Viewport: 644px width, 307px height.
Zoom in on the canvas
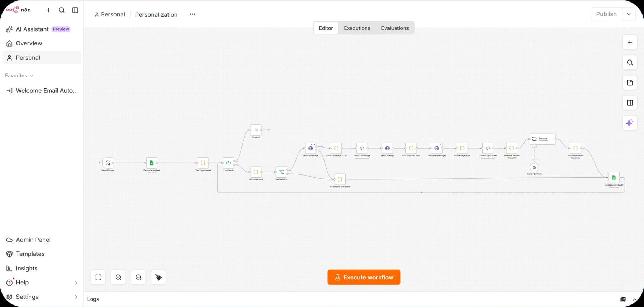click(x=118, y=277)
